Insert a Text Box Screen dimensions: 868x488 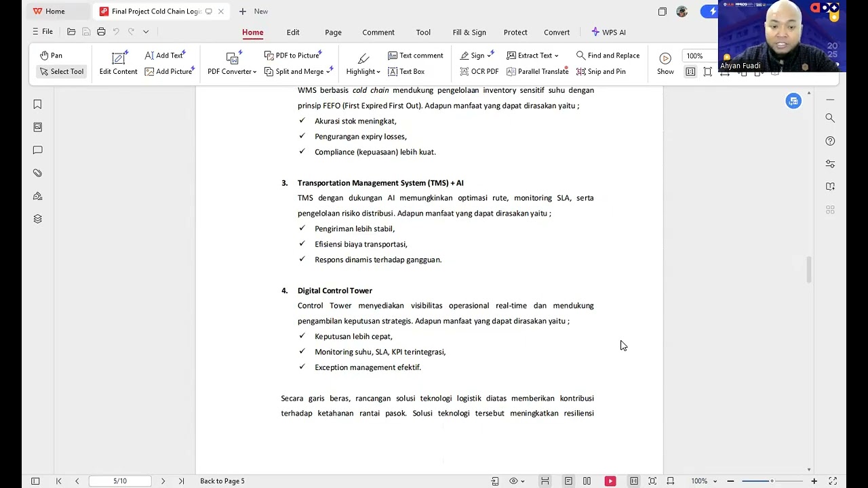coord(406,71)
